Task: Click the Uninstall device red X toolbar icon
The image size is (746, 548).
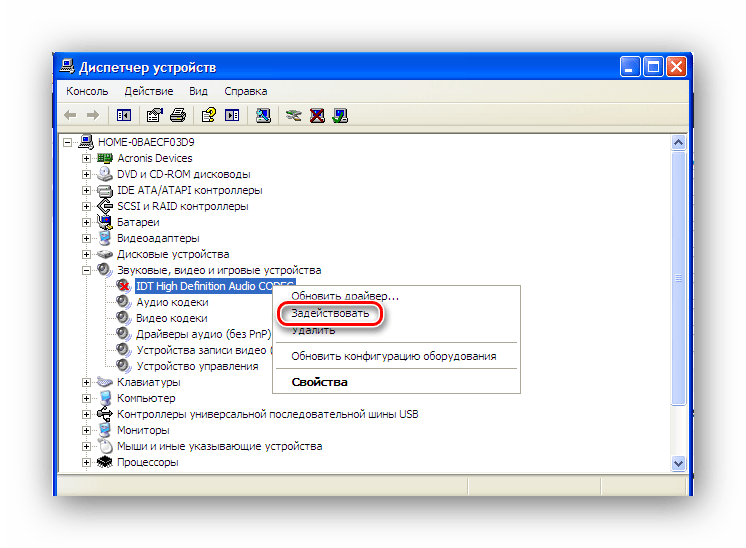Action: click(x=317, y=115)
